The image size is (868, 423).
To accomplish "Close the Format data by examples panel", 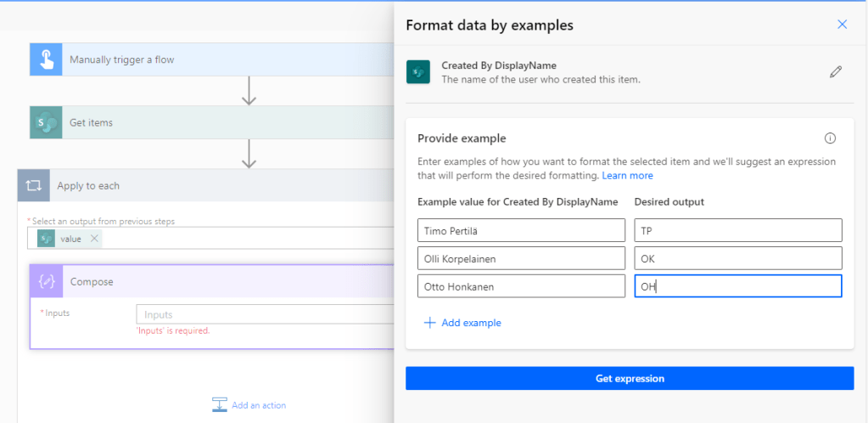I will point(842,25).
